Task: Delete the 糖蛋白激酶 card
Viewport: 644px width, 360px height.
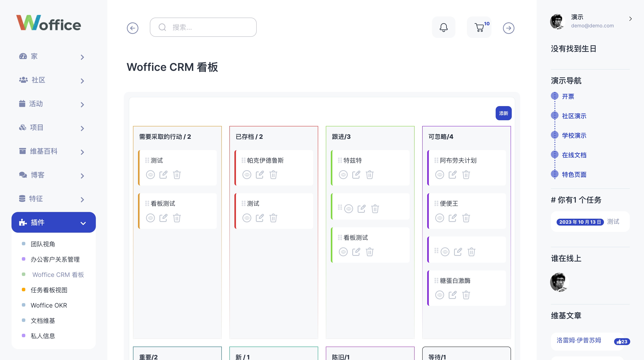Action: (x=466, y=295)
